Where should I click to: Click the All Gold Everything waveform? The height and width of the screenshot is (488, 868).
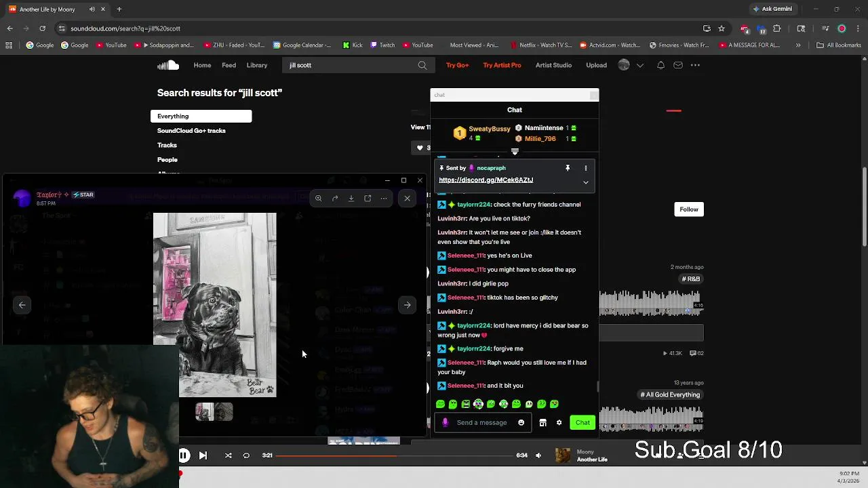pyautogui.click(x=651, y=418)
